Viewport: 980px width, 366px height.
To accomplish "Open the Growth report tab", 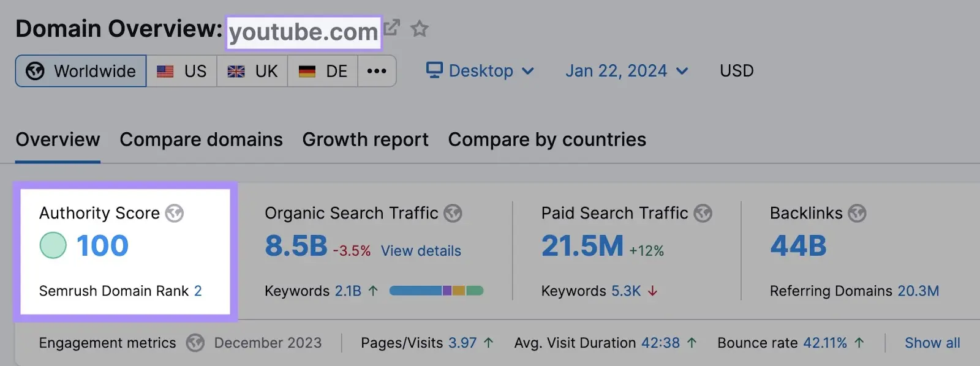I will point(365,140).
